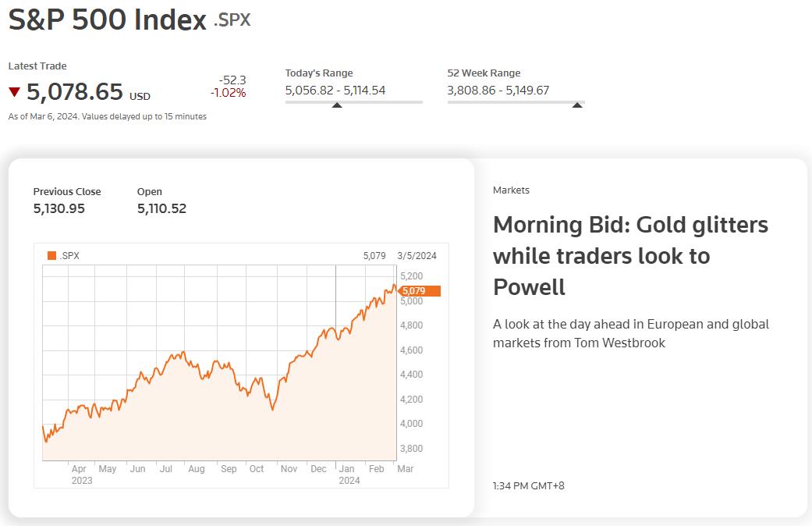
Task: Click the 1:34 PM GMT+8 timestamp
Action: (x=529, y=485)
